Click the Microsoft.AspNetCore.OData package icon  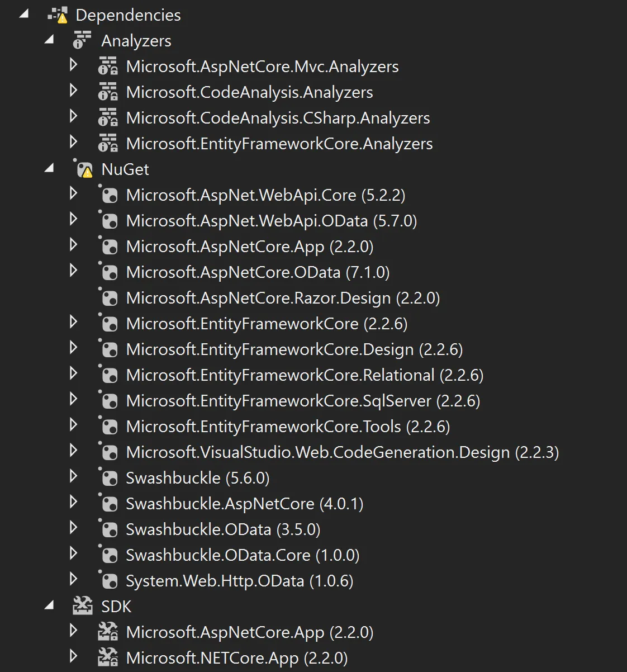coord(108,272)
